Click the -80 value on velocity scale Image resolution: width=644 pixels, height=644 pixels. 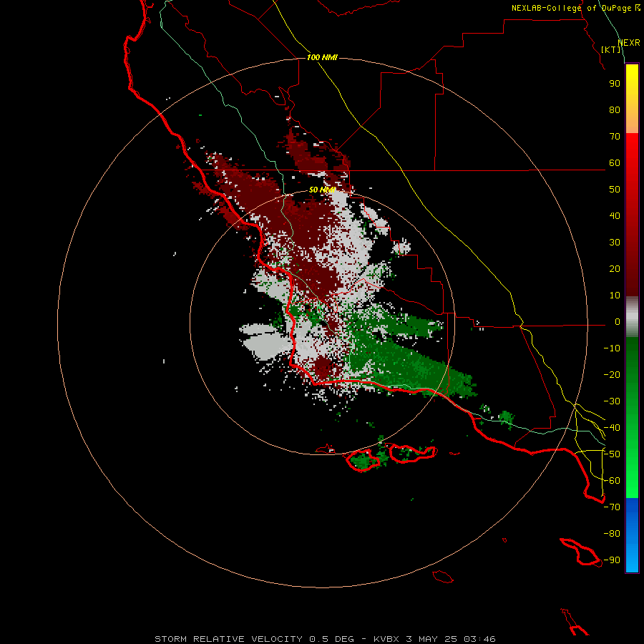612,534
